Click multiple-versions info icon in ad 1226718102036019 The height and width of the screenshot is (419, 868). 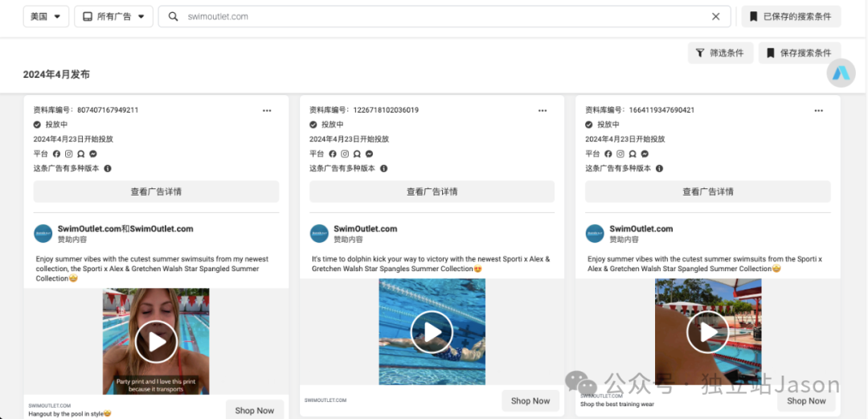click(x=383, y=169)
